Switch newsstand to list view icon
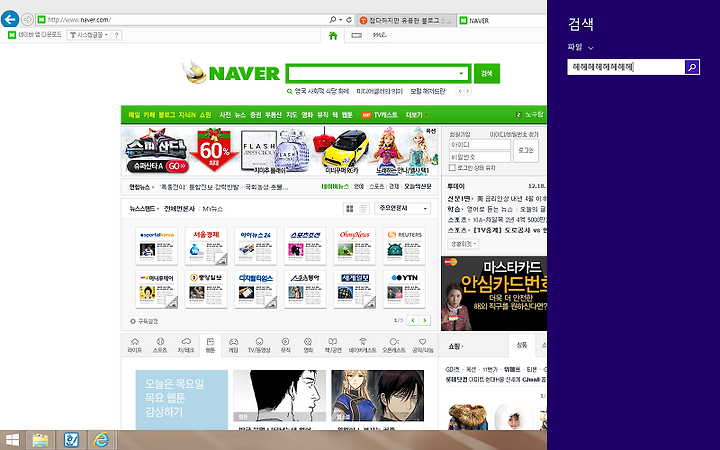 point(363,209)
